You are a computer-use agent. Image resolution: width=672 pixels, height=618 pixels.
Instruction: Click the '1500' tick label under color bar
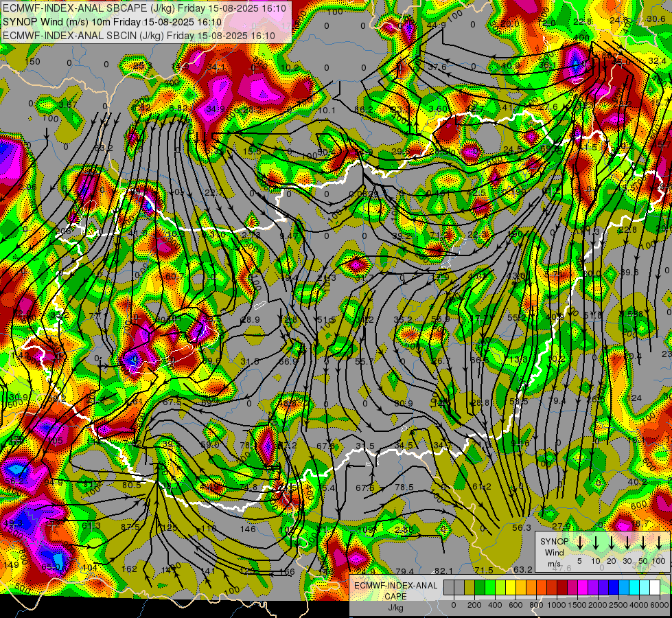tap(577, 605)
